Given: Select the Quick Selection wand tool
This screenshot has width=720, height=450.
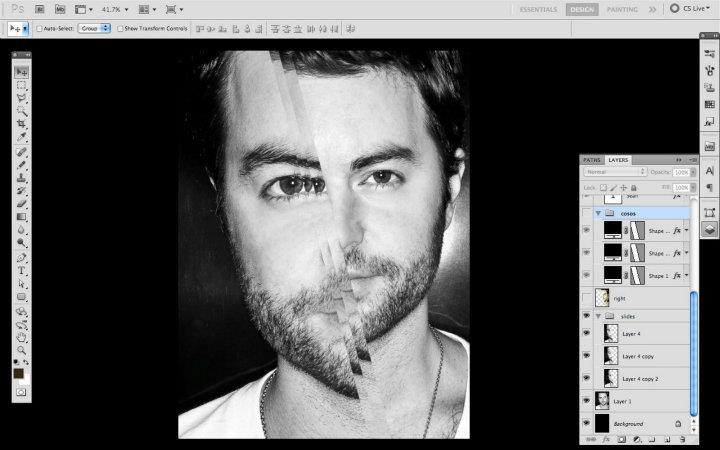Looking at the screenshot, I should (21, 111).
